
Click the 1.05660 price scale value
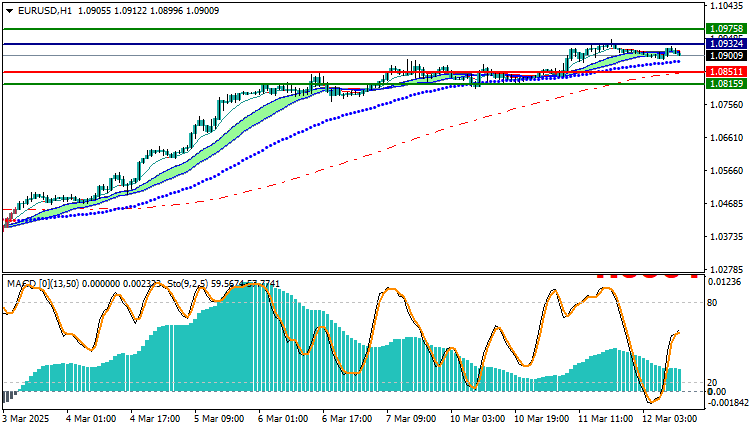coord(727,171)
